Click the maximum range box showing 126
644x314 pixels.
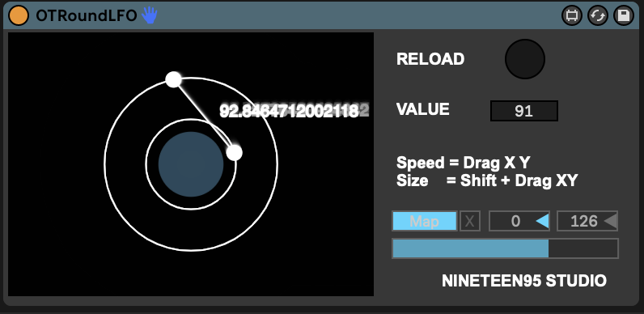[587, 222]
